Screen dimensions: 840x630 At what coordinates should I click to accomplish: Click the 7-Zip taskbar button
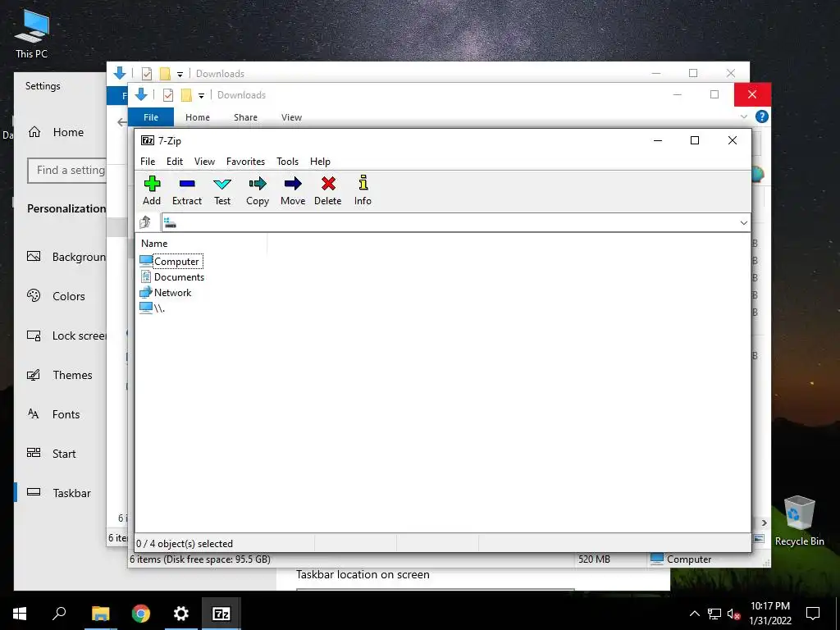[221, 614]
